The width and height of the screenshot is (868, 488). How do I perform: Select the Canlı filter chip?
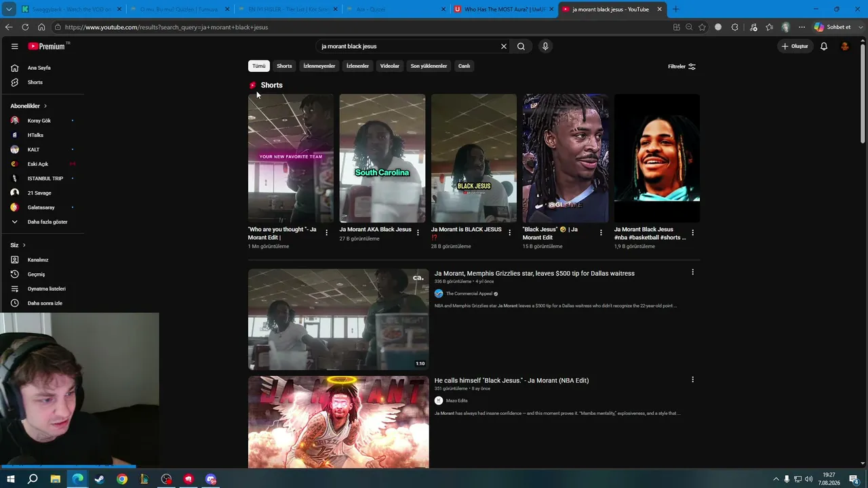coord(464,66)
